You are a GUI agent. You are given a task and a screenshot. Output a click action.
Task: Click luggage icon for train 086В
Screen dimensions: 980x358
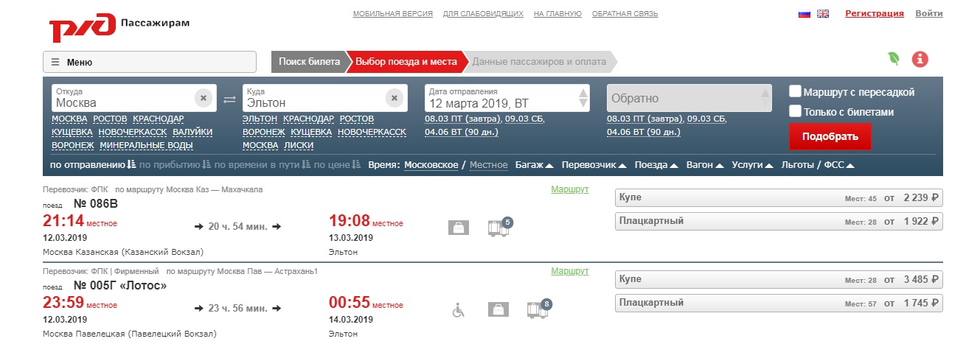tap(459, 228)
